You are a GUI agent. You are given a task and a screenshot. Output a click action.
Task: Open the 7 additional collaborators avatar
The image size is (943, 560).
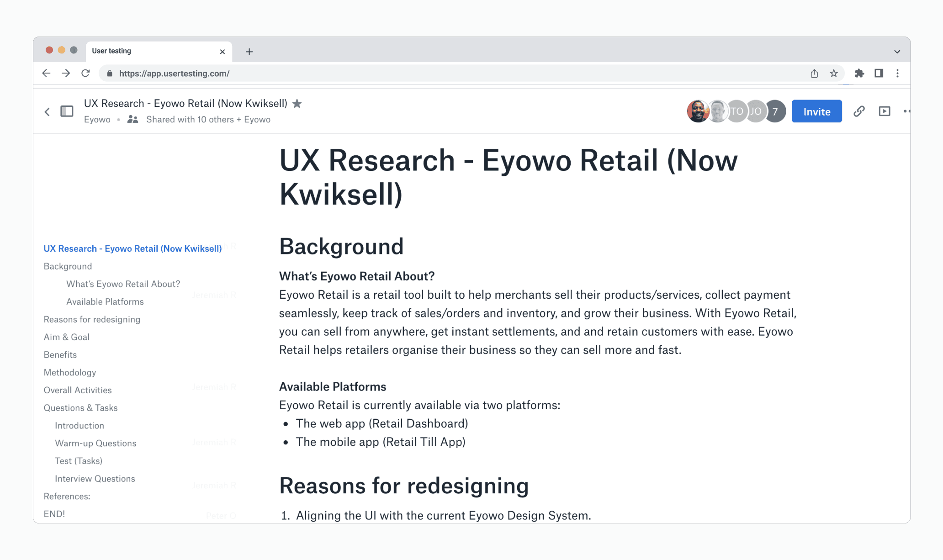(775, 111)
